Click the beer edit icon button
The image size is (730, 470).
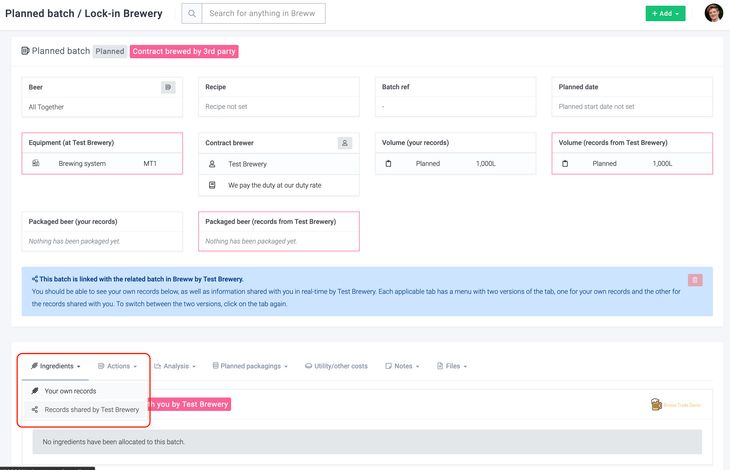point(168,87)
